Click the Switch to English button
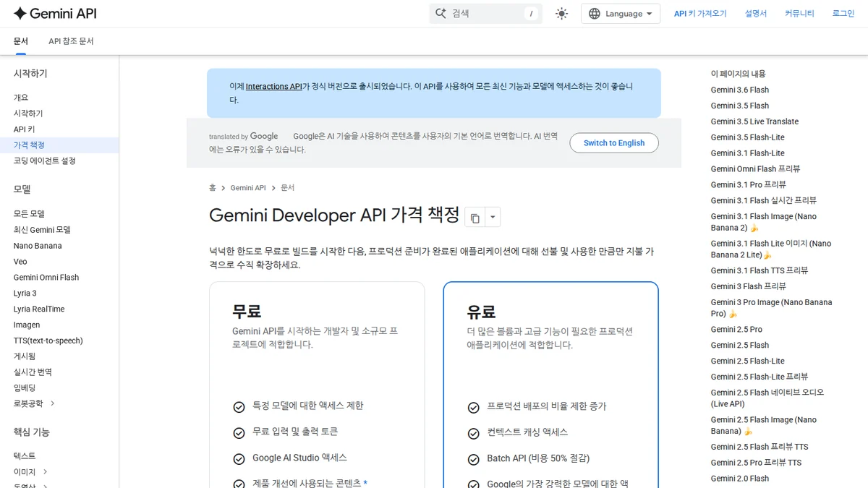 click(x=614, y=143)
